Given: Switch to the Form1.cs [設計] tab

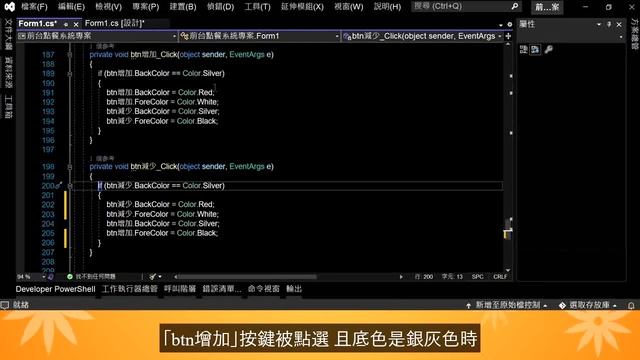Looking at the screenshot, I should pyautogui.click(x=115, y=24).
